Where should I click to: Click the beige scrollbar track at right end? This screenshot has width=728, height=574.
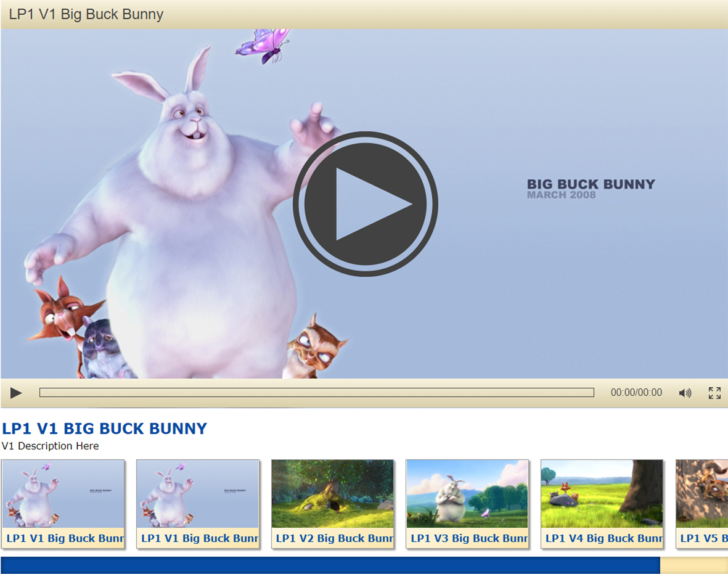(693, 565)
